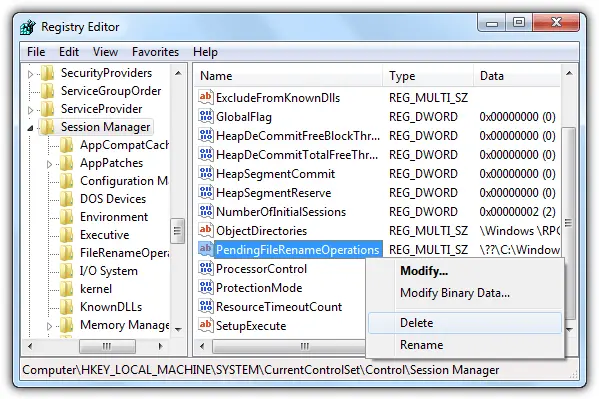Click the values pane scroll-up arrow
Image resolution: width=599 pixels, height=399 pixels.
coord(569,73)
